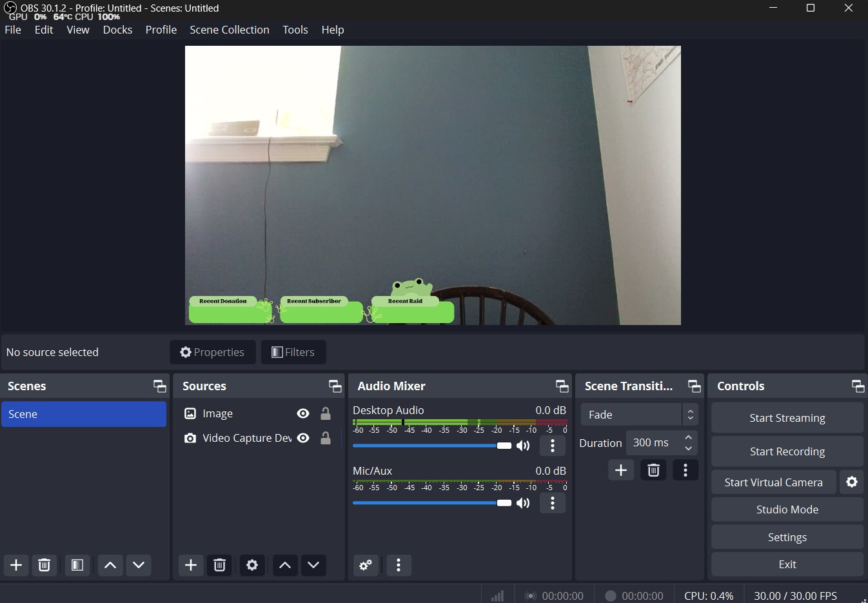The height and width of the screenshot is (603, 868).
Task: Open OBS Settings
Action: point(787,537)
